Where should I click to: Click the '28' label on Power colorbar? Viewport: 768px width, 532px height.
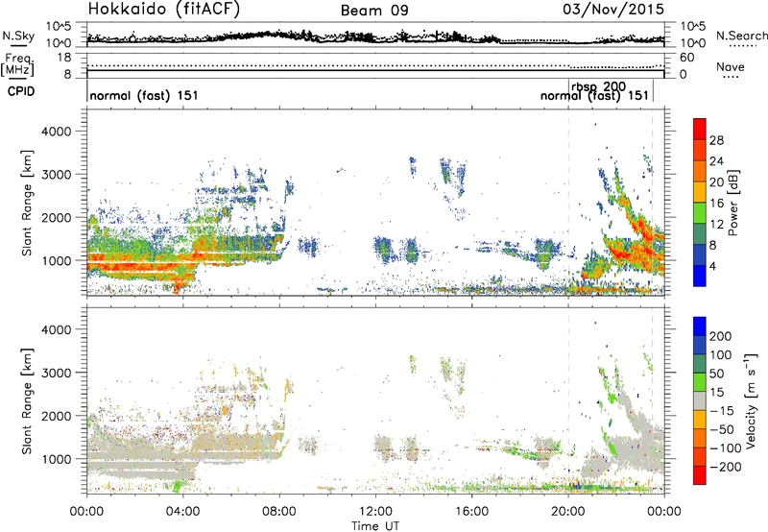(x=716, y=140)
